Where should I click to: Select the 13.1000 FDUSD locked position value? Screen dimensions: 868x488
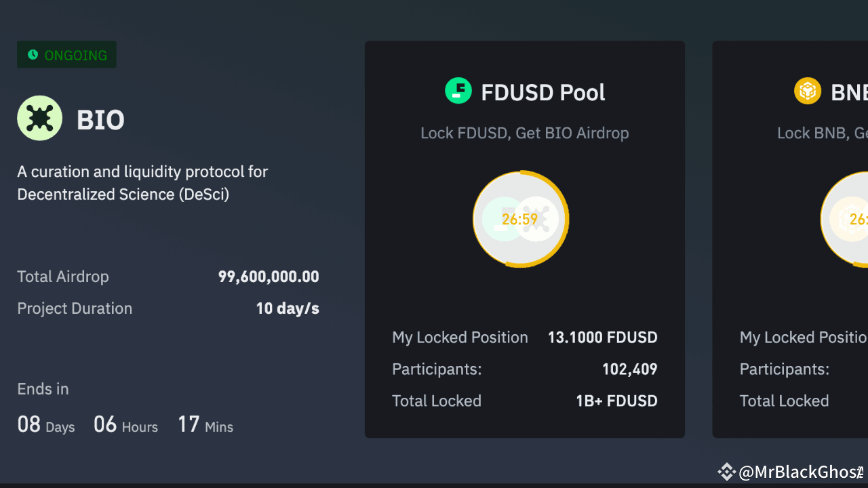(602, 338)
